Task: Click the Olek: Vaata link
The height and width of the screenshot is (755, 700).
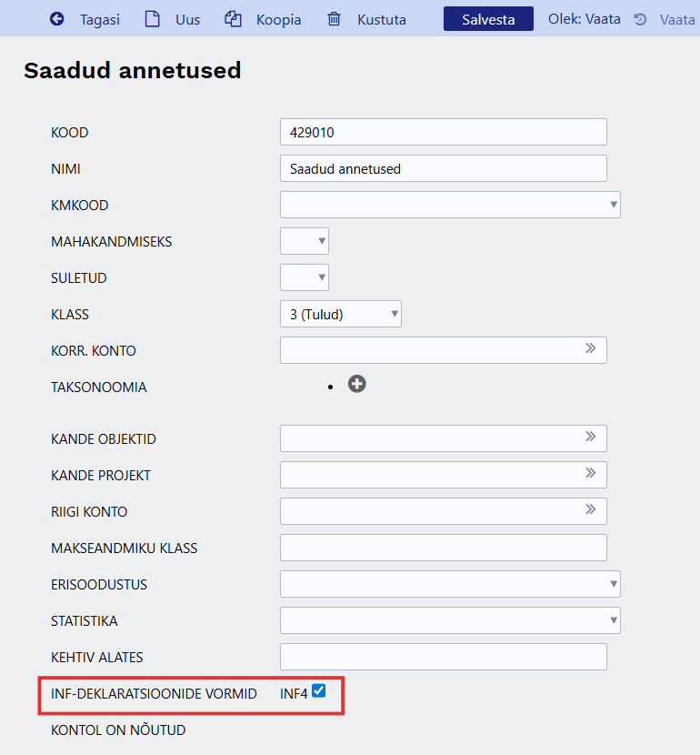Action: (585, 19)
